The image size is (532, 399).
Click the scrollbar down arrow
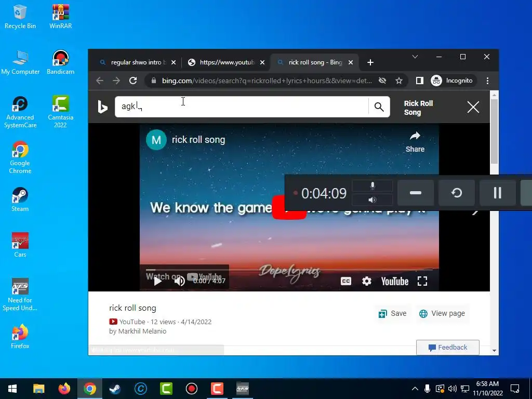coord(495,351)
